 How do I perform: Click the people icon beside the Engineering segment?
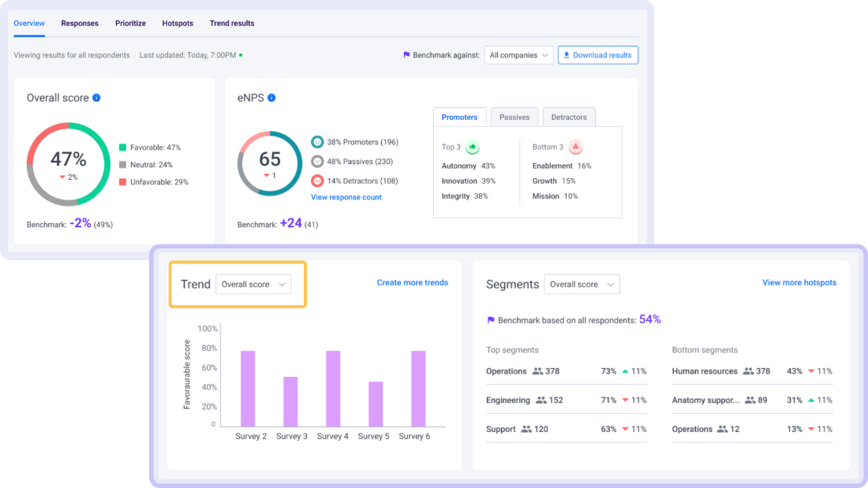click(x=541, y=400)
